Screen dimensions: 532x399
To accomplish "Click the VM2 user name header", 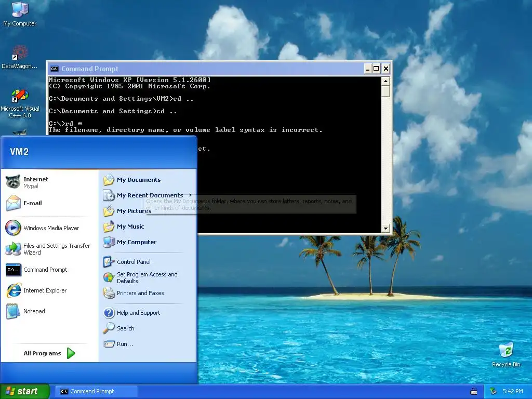I will pyautogui.click(x=19, y=152).
